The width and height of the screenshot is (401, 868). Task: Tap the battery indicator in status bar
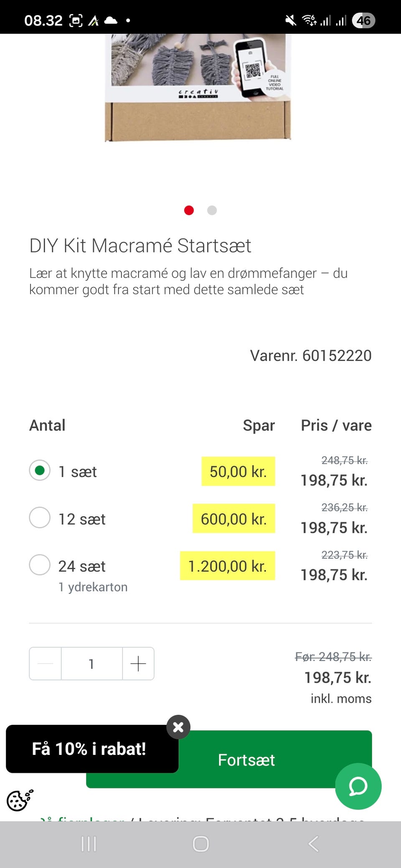[x=363, y=20]
